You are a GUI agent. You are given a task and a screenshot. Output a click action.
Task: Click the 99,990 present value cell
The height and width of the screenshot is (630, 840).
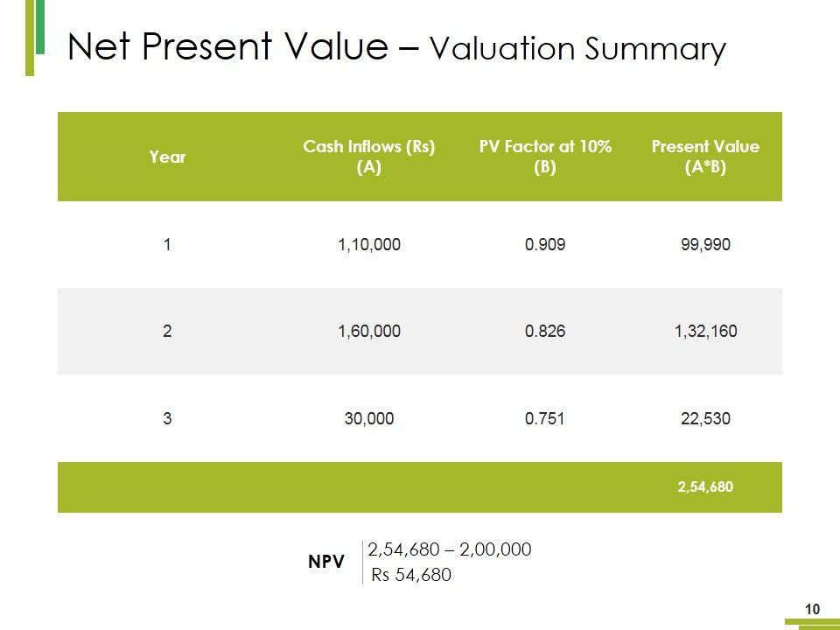click(705, 246)
